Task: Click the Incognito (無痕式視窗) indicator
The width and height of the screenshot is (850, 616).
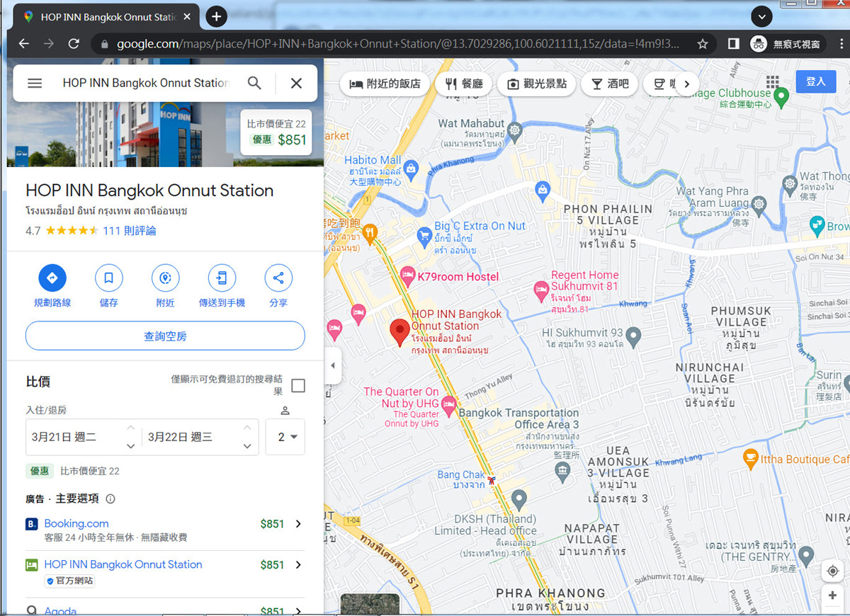Action: coord(788,44)
